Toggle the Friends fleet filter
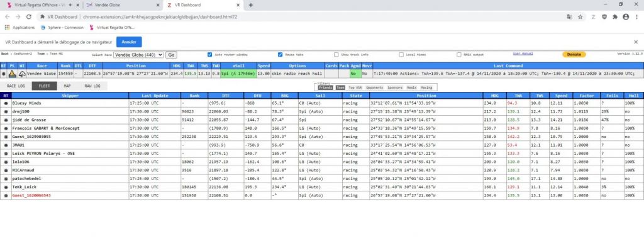This screenshot has height=238, width=644. click(326, 88)
